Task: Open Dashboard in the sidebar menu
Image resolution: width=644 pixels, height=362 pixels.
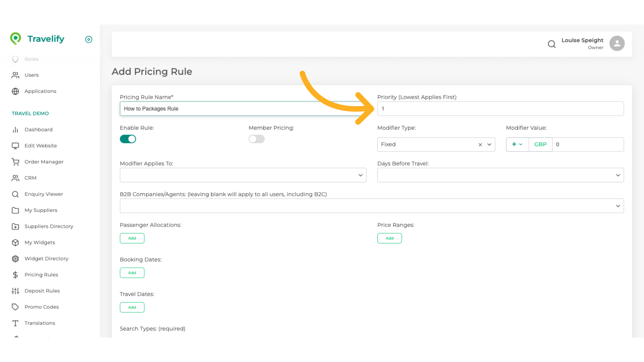Action: pyautogui.click(x=38, y=130)
